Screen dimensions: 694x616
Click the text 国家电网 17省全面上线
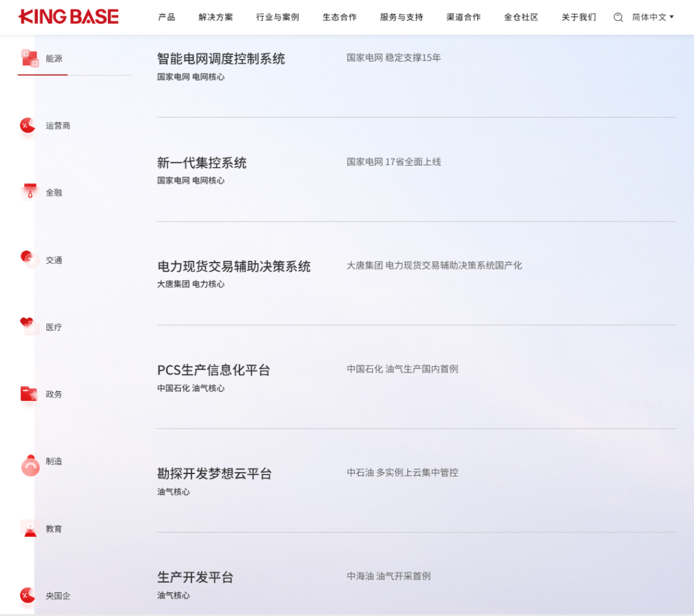[393, 162]
